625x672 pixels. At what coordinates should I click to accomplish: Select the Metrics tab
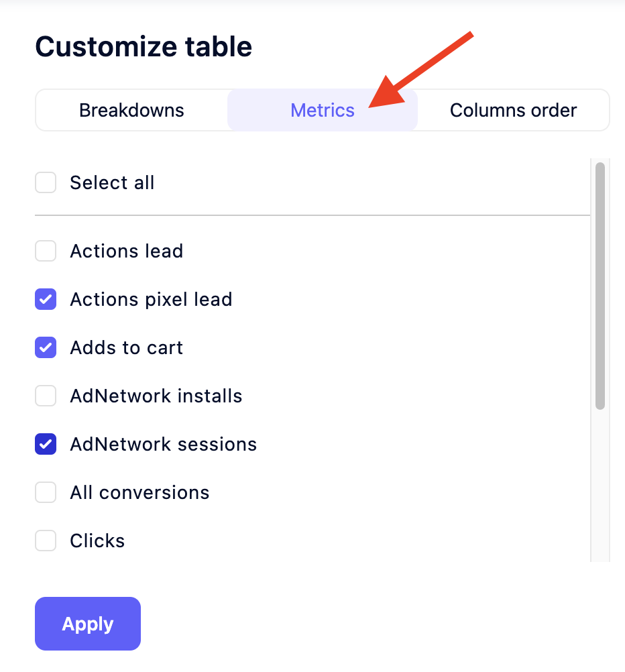pos(323,110)
